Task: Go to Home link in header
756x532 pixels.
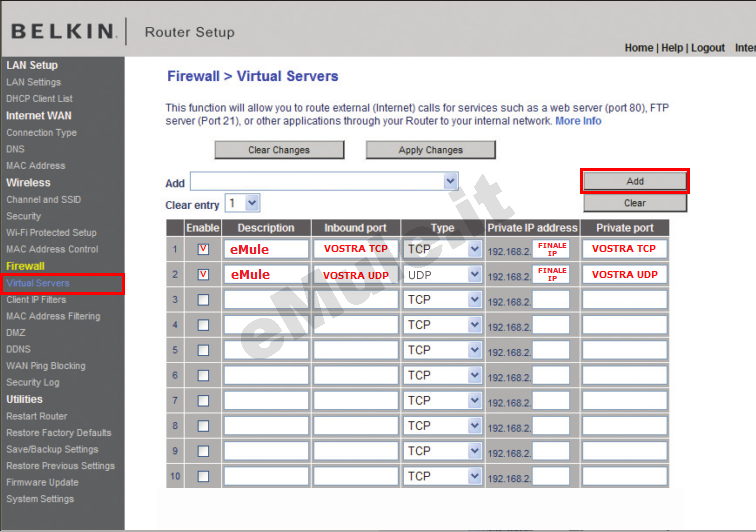Action: pyautogui.click(x=639, y=48)
